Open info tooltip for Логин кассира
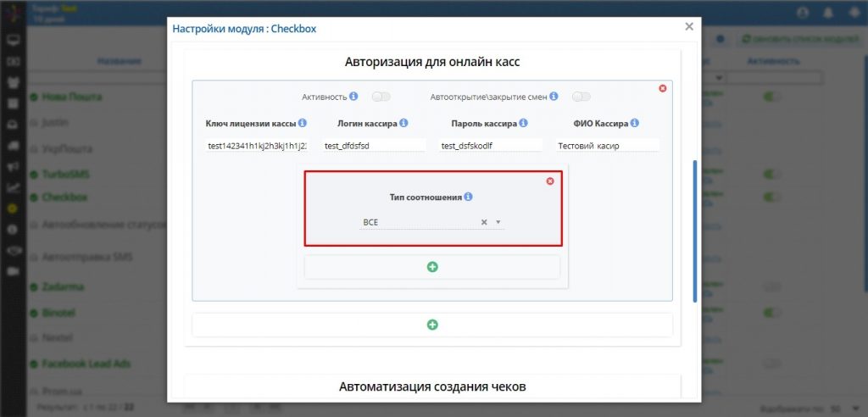 [403, 123]
